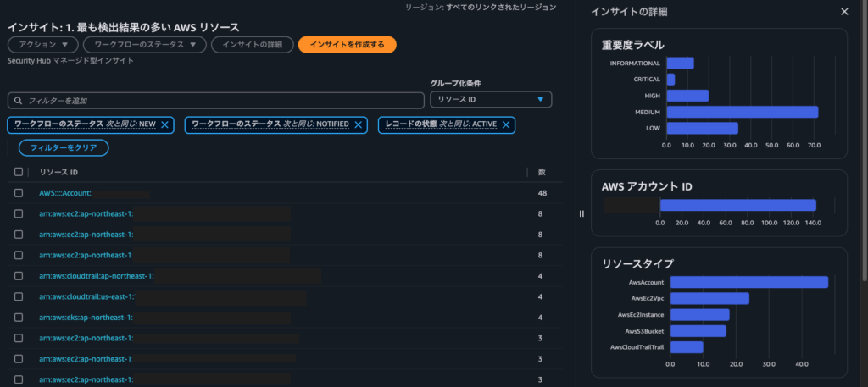This screenshot has height=387, width=868.
Task: Open the グループ化条件 リソース ID dropdown
Action: [491, 100]
